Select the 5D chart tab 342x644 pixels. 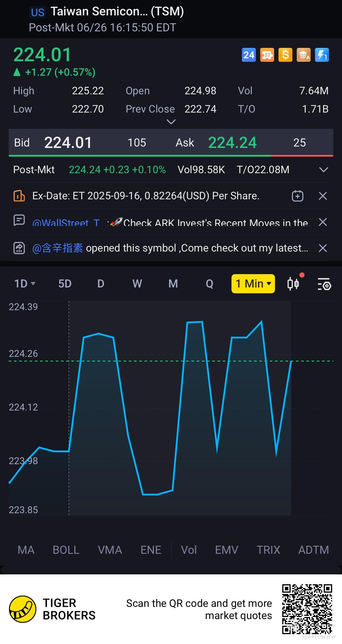(x=65, y=283)
